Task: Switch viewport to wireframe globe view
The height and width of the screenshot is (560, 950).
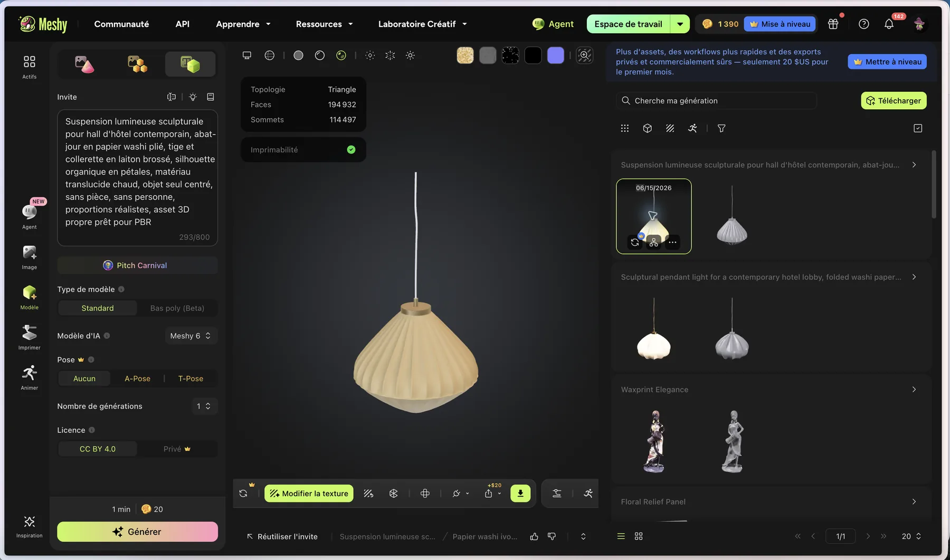Action: pos(269,55)
